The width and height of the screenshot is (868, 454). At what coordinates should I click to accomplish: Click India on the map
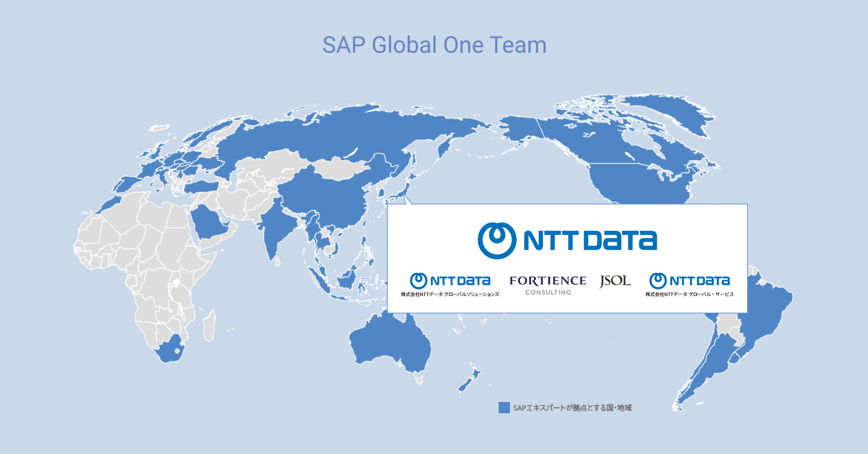point(275,228)
